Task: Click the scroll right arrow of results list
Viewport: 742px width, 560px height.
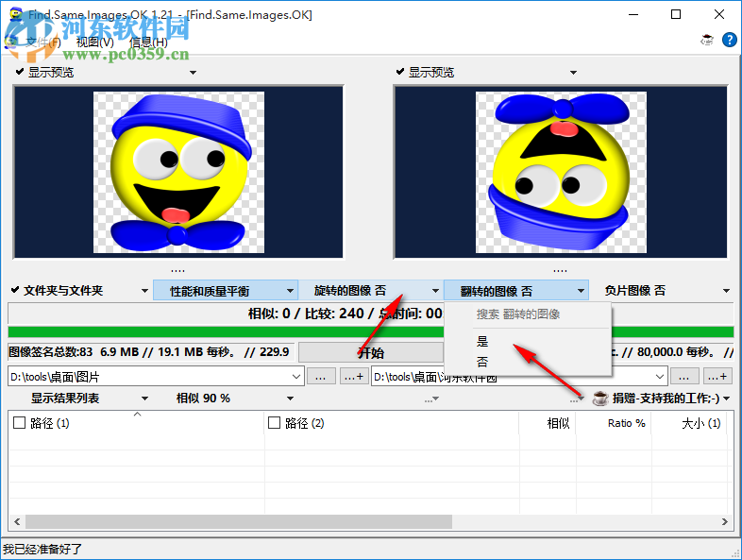Action: 724,521
